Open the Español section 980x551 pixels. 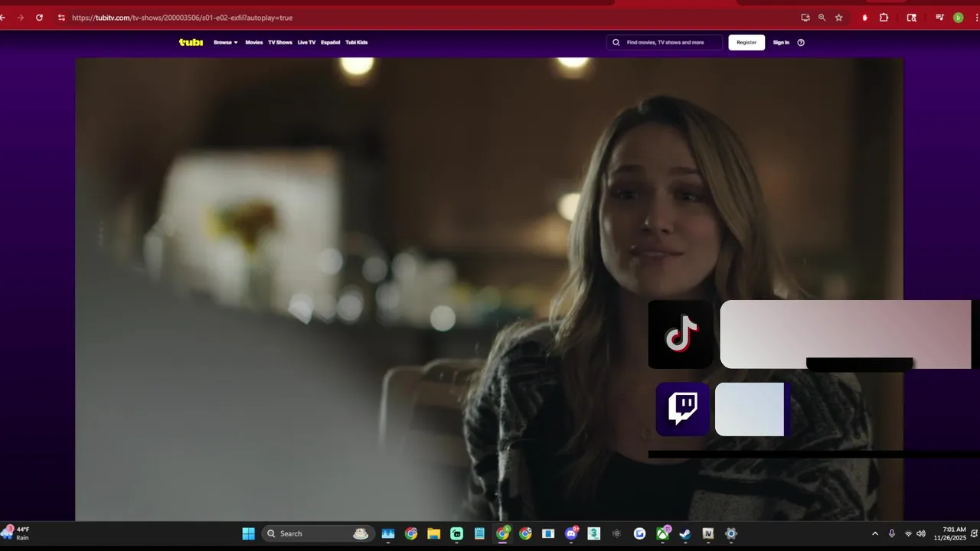pyautogui.click(x=330, y=42)
